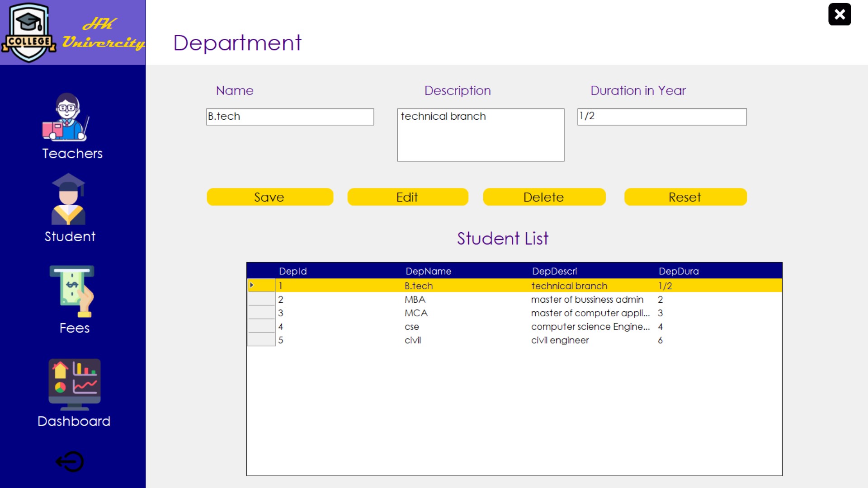This screenshot has height=488, width=868.
Task: Click the college shield logo
Action: (29, 33)
